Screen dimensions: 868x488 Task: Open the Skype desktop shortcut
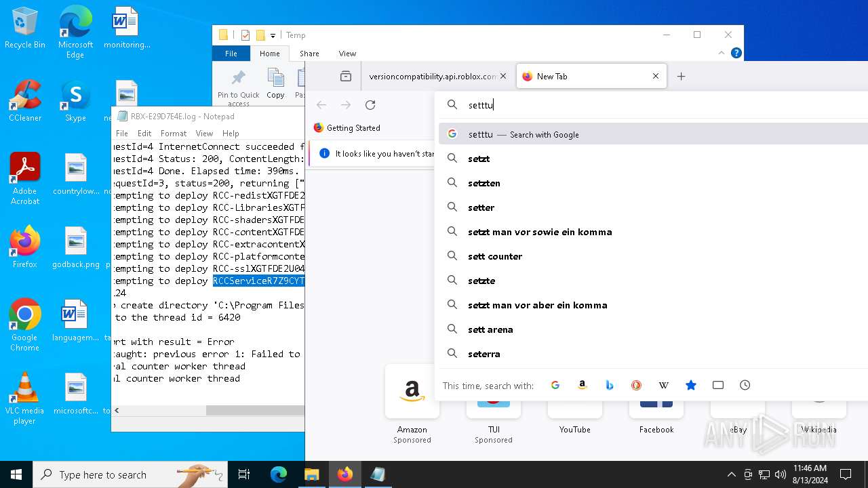(x=75, y=100)
